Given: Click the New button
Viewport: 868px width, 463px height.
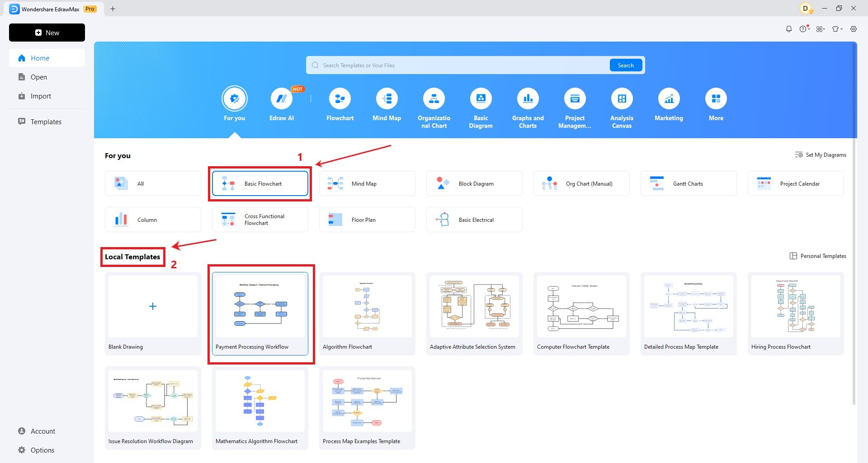Looking at the screenshot, I should point(47,33).
